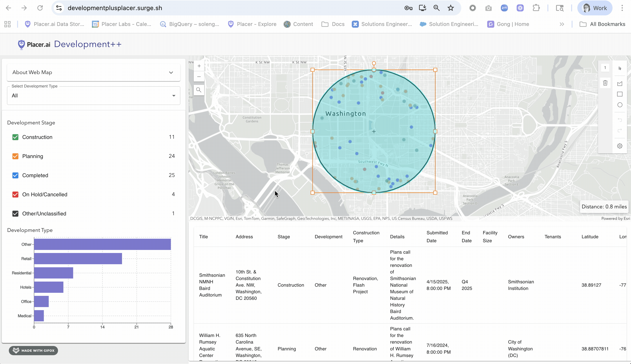This screenshot has height=364, width=631.
Task: Click the Other bar in chart
Action: pos(102,244)
